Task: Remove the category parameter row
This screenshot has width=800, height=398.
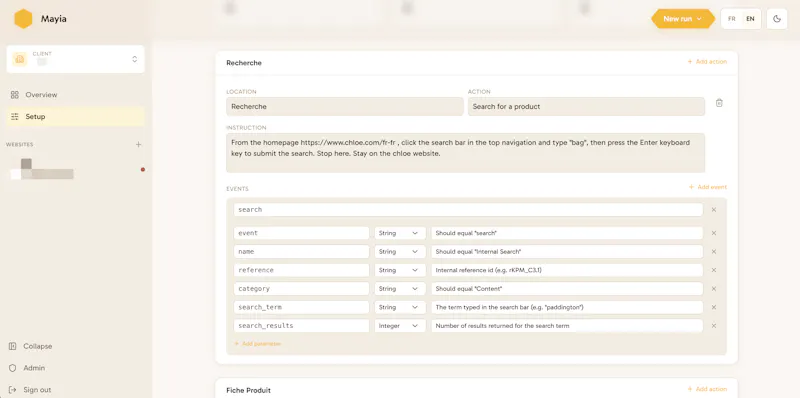Action: pos(714,289)
